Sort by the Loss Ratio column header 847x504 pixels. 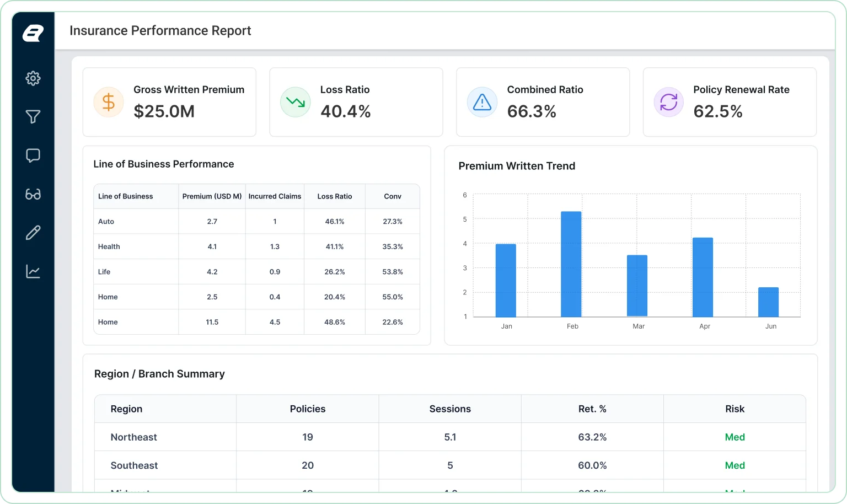[335, 196]
